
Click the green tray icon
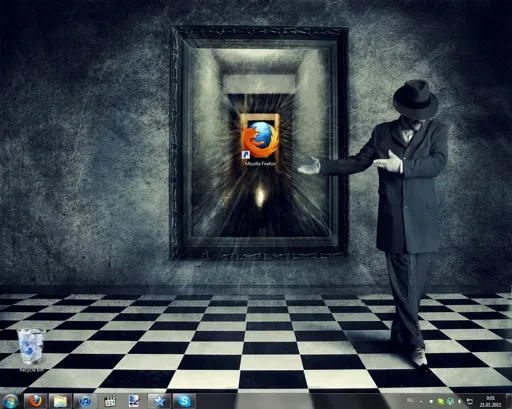tap(441, 402)
